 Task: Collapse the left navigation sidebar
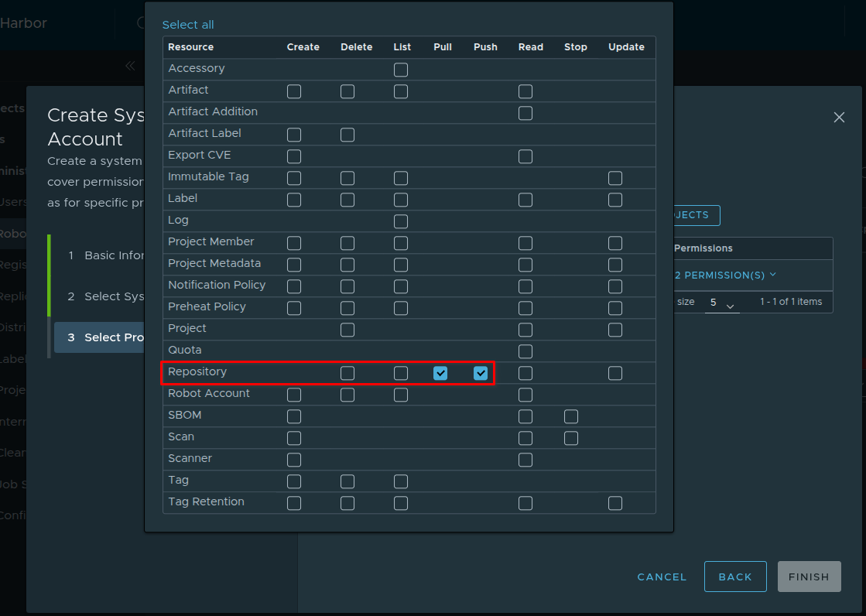(130, 66)
